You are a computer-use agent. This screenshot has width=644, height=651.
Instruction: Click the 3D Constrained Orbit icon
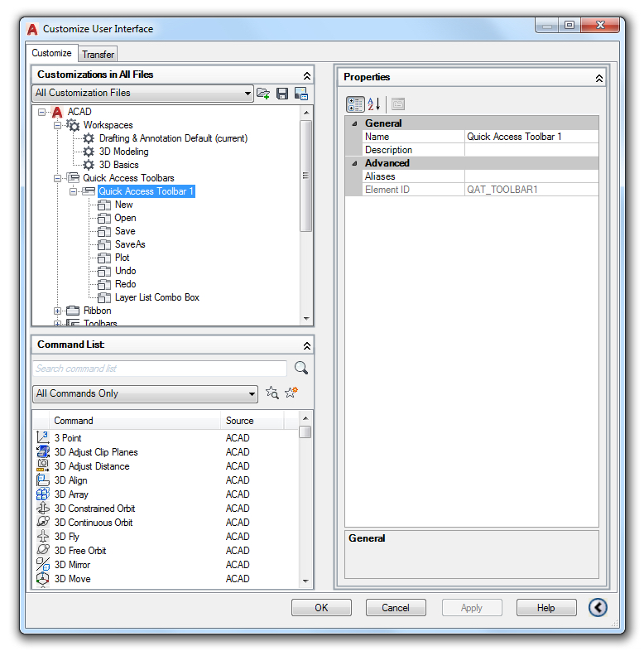pyautogui.click(x=43, y=509)
